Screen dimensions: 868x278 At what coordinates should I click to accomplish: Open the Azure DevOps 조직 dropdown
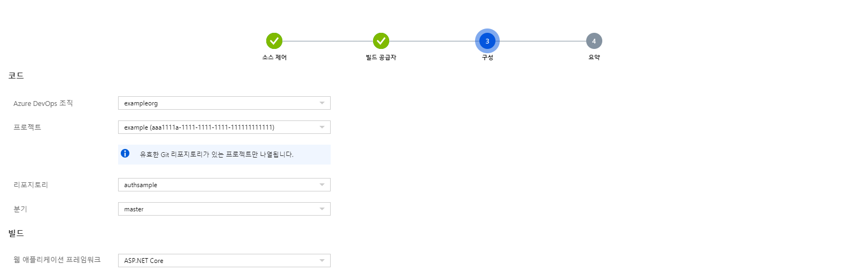coord(224,103)
